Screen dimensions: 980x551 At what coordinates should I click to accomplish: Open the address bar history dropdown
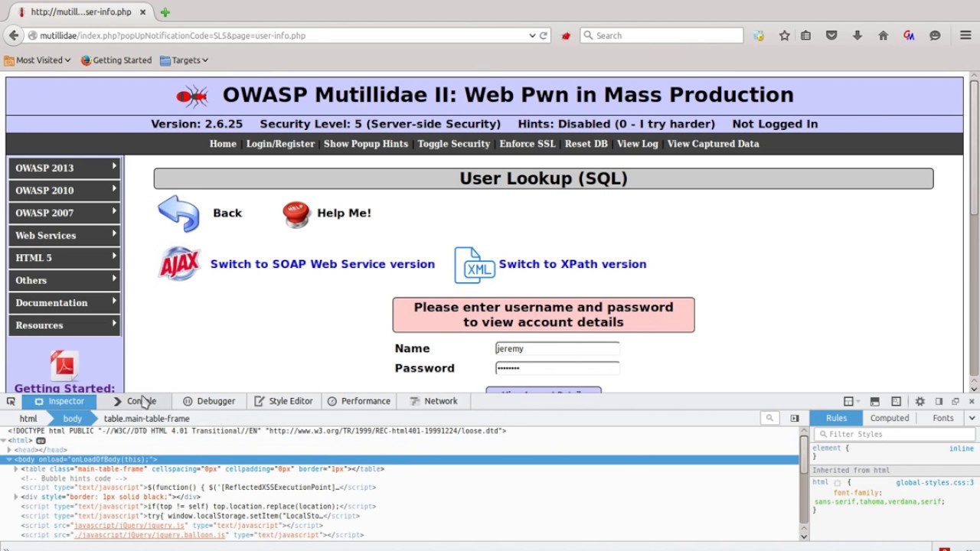point(532,35)
